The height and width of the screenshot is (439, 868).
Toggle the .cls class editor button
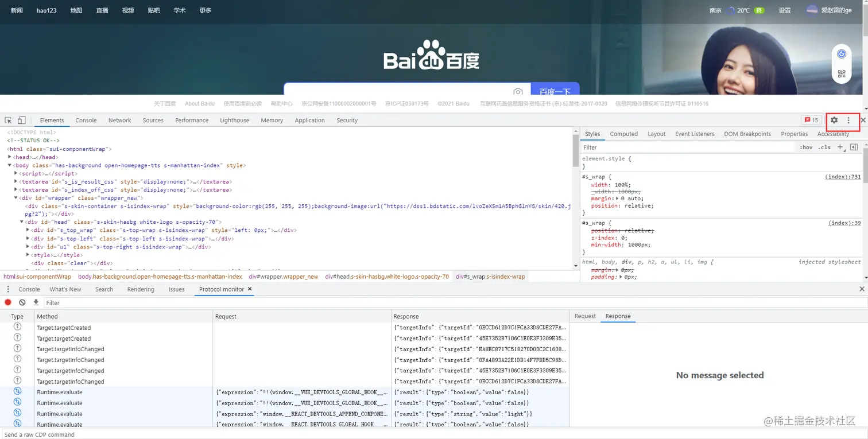pos(824,147)
